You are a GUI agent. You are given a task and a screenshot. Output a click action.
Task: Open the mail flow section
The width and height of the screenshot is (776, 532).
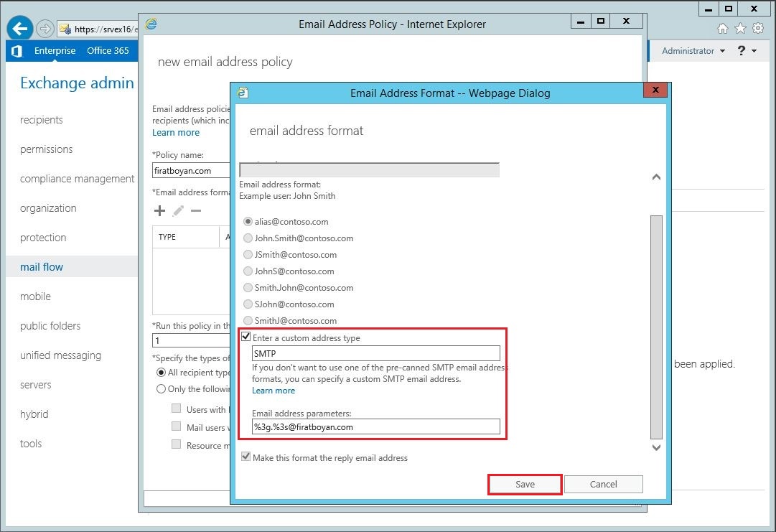42,267
